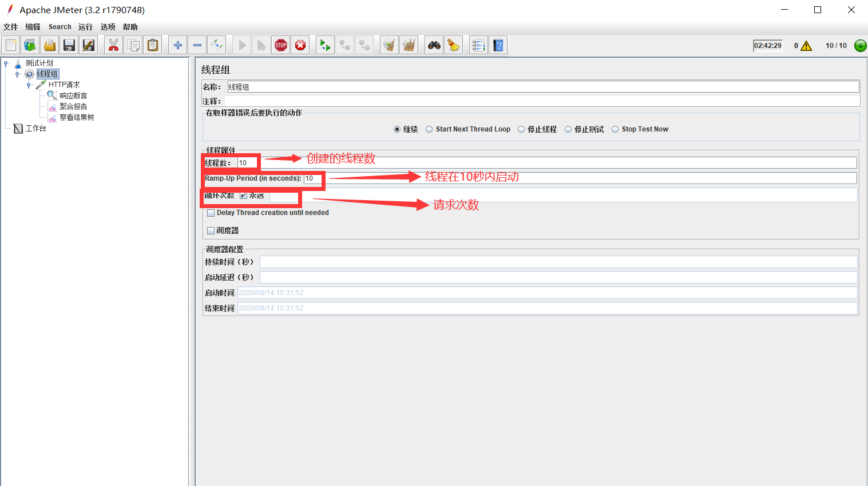Click the Shutdown red X icon
Screen dimensions: 868x486
pos(300,45)
